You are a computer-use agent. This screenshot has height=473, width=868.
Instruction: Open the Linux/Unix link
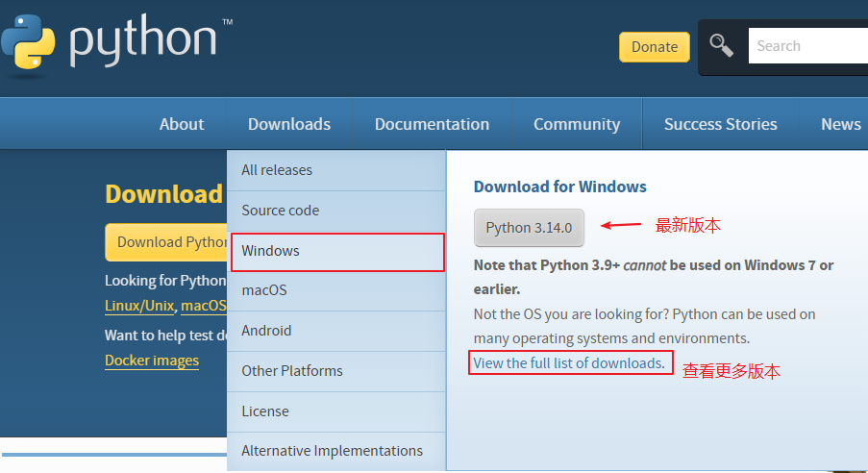(139, 306)
